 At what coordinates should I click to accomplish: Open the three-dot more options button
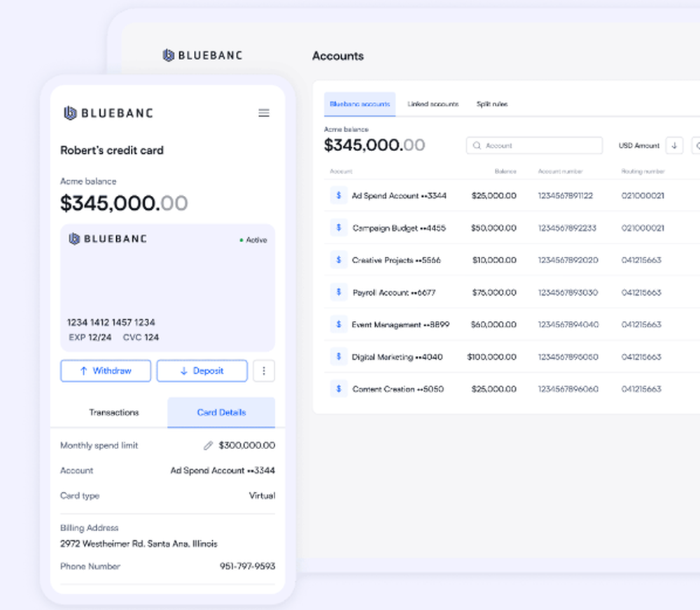point(264,371)
